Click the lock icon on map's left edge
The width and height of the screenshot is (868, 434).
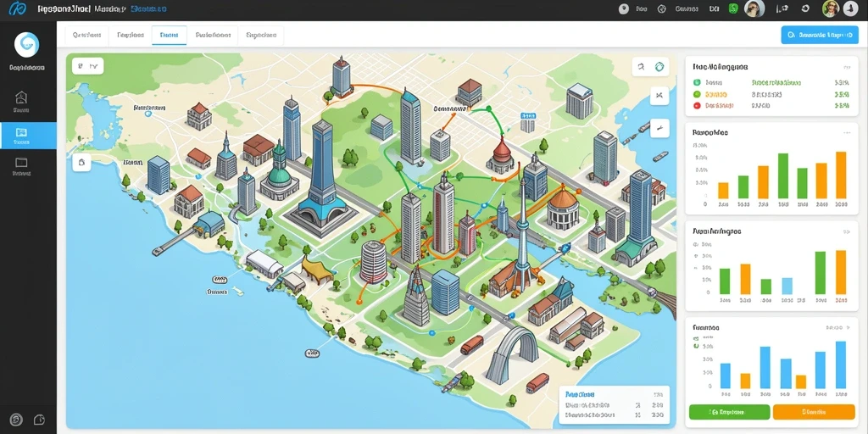click(81, 162)
